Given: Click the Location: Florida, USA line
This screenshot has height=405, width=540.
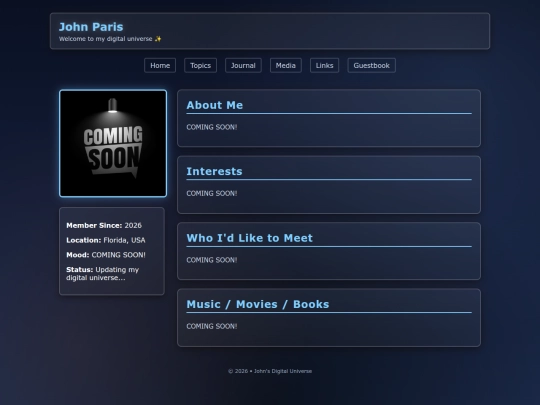Looking at the screenshot, I should [106, 240].
